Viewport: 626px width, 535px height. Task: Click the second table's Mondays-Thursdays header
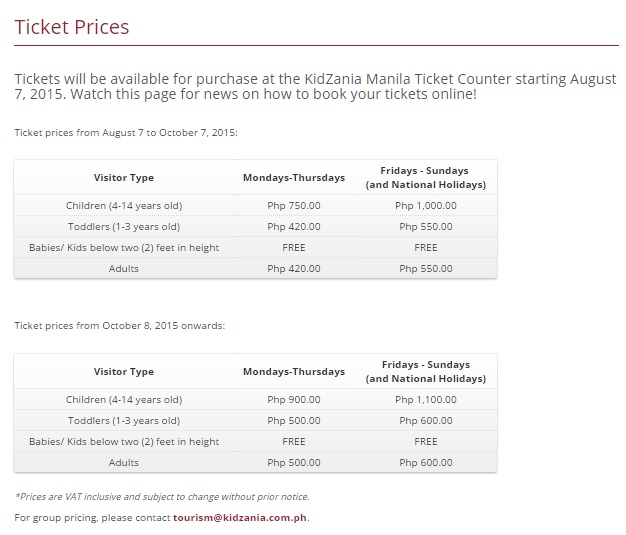point(294,372)
